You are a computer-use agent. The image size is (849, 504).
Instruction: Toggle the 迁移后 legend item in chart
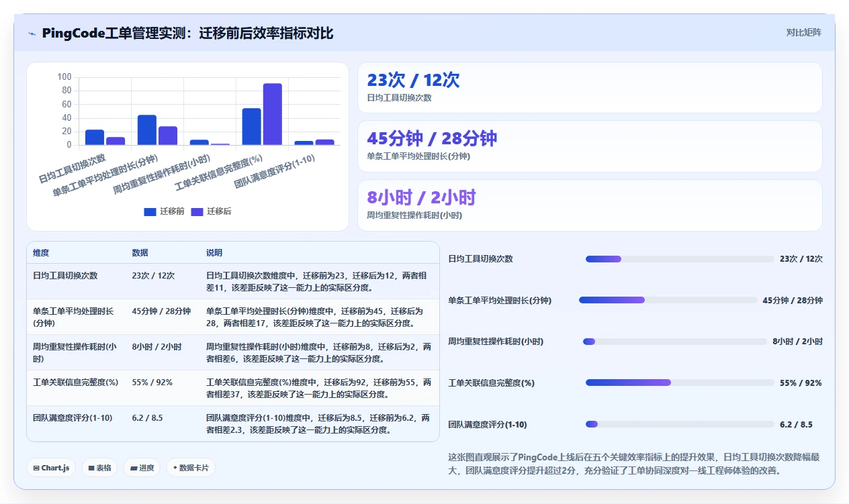pyautogui.click(x=211, y=211)
